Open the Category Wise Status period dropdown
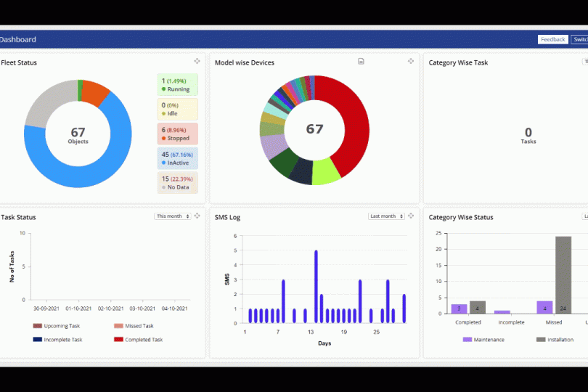 [584, 216]
